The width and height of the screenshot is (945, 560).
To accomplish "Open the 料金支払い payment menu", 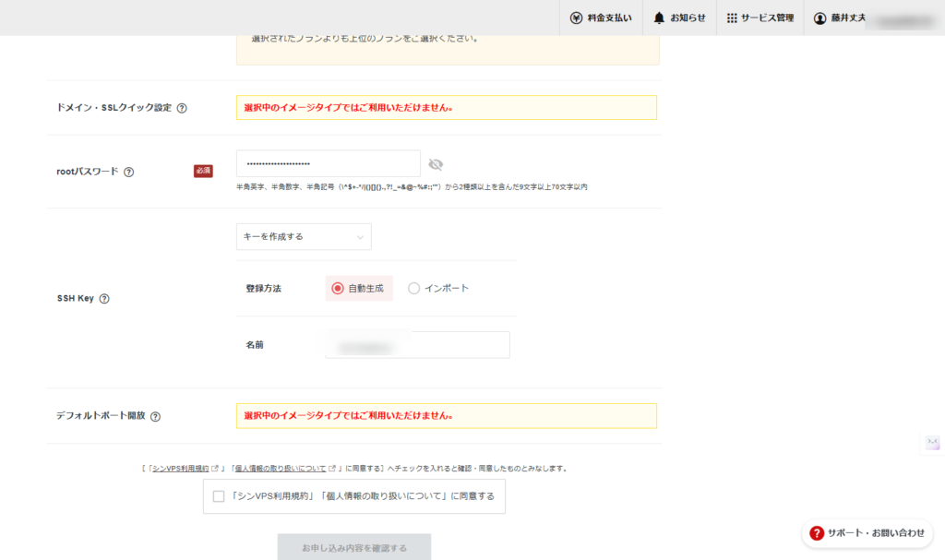I will 600,18.
